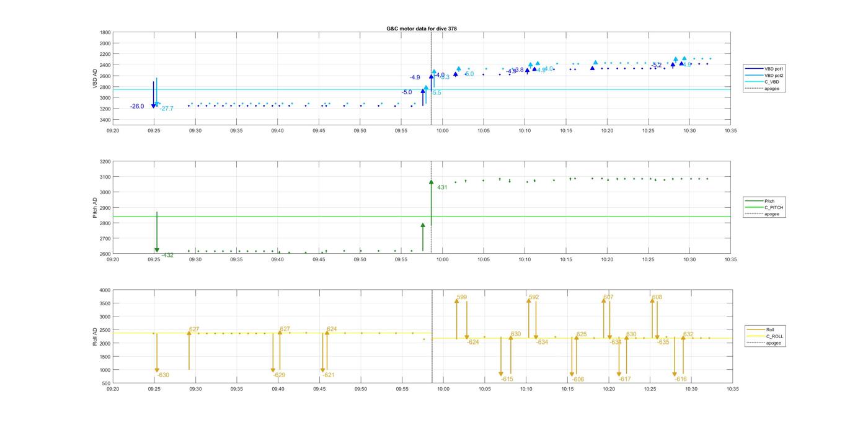This screenshot has width=868, height=430.
Task: Click the "608" roll data label
Action: [657, 297]
